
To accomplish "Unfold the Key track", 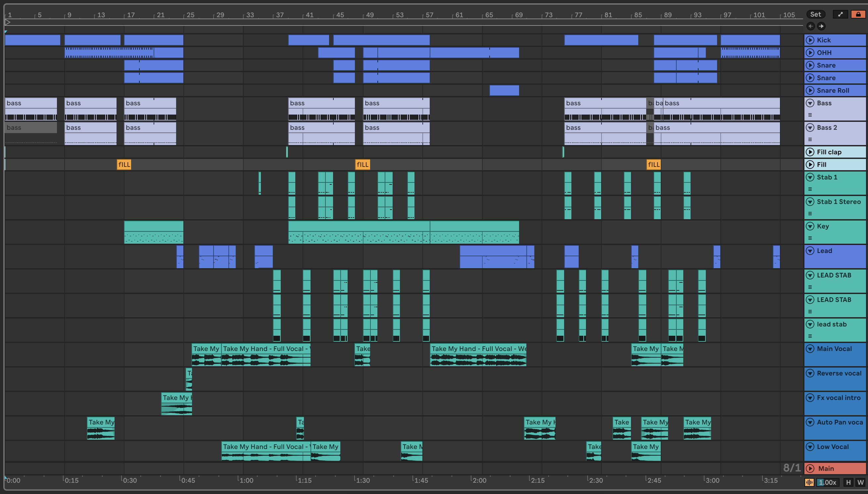I will [x=810, y=226].
